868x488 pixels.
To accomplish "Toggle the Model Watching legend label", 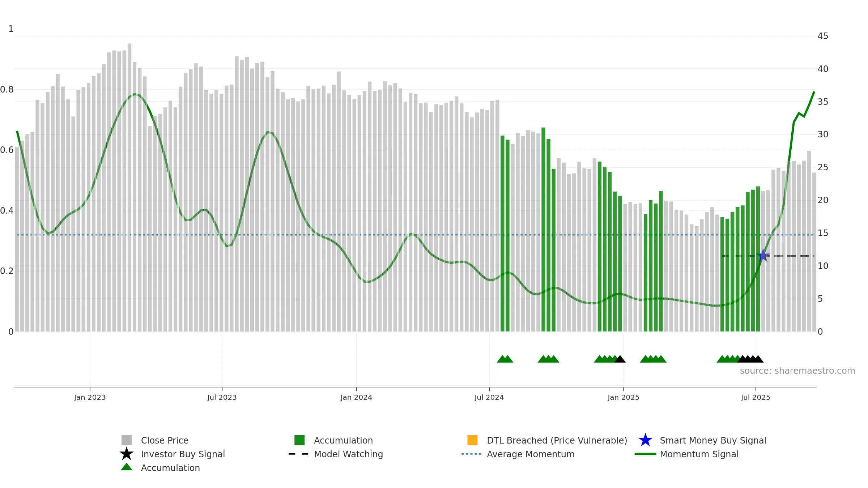I will coord(348,454).
